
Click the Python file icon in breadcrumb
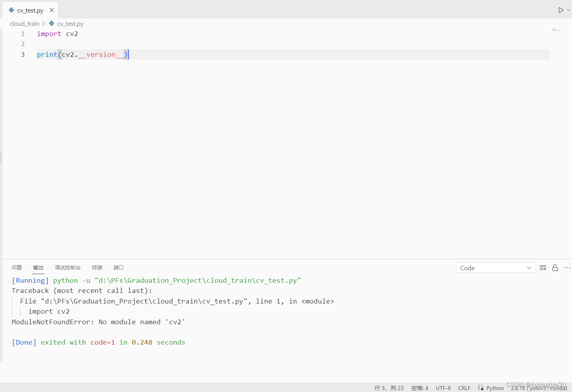coord(51,23)
